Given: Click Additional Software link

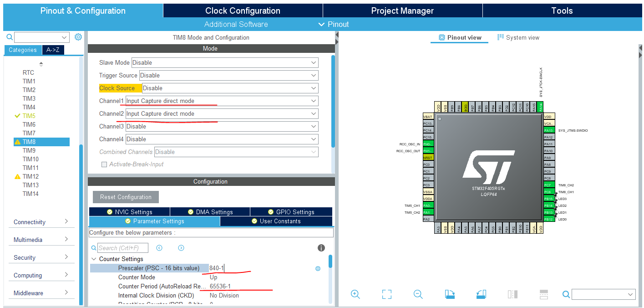Looking at the screenshot, I should [236, 24].
